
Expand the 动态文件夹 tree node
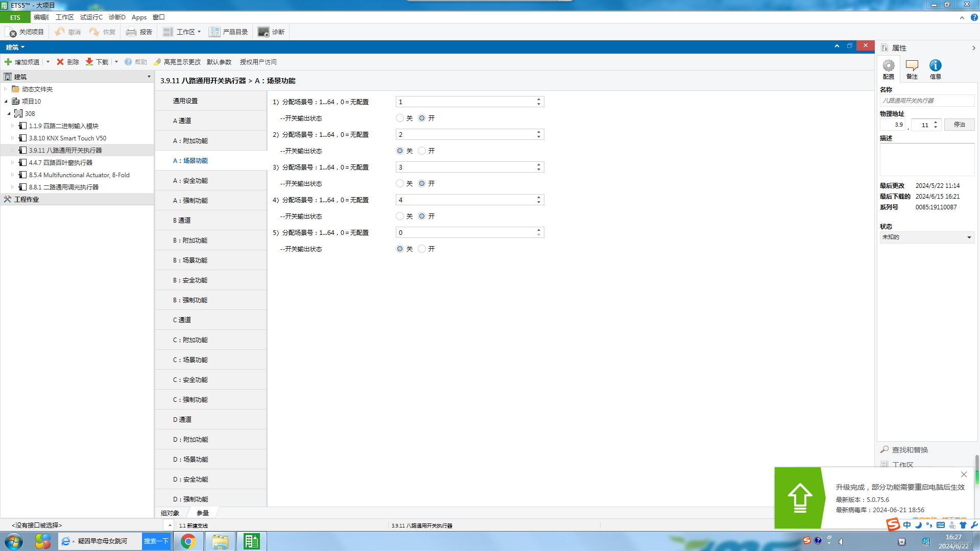6,89
